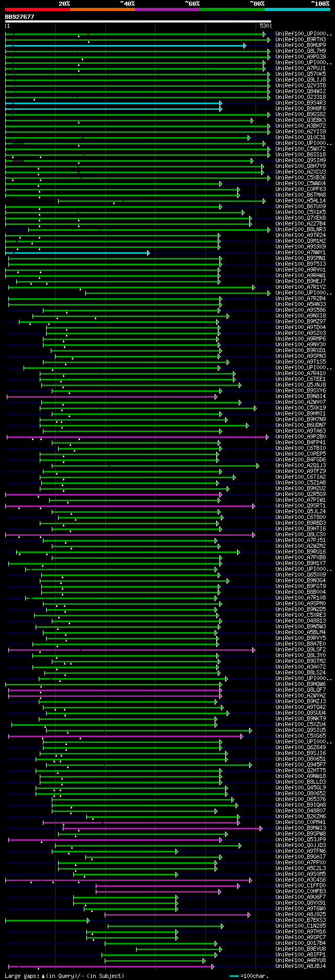Click the UniRef100_A5AL14 label
The height and width of the screenshot is (980, 335).
tap(300, 200)
